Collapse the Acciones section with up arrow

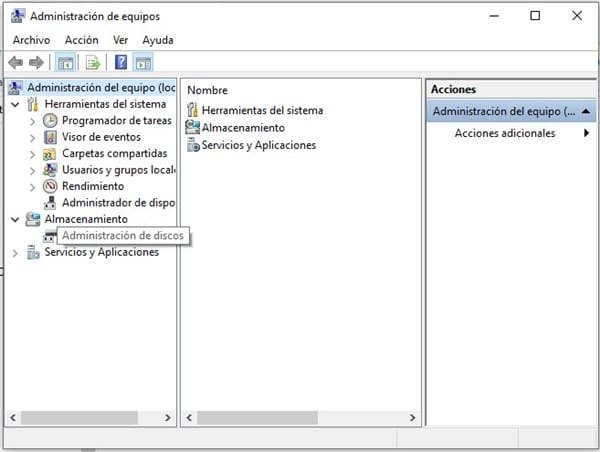pos(585,111)
